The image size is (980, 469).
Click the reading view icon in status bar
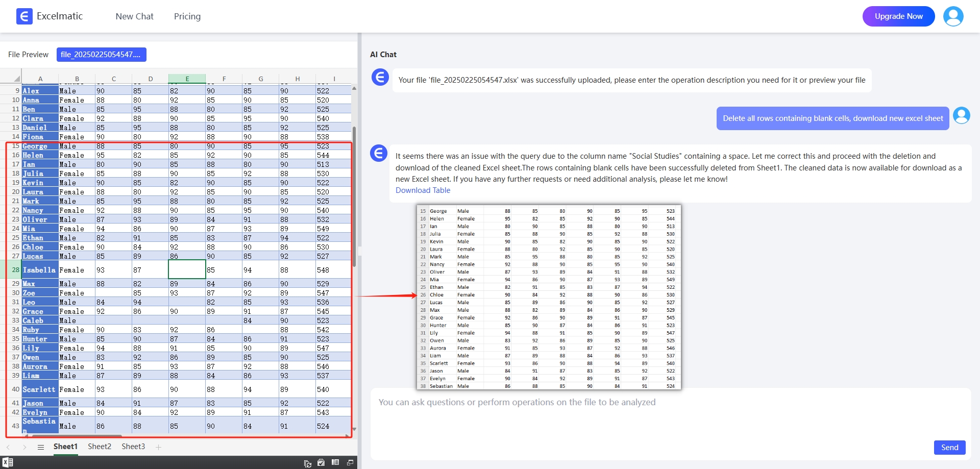tap(335, 462)
